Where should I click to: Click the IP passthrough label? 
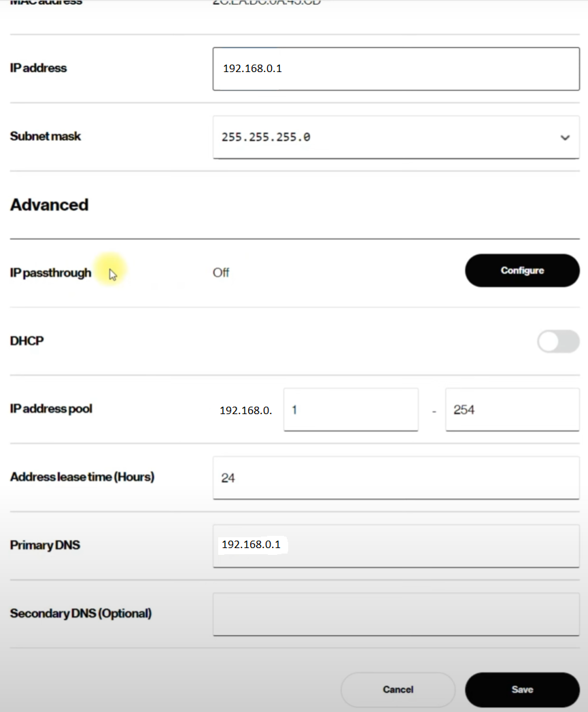point(50,273)
